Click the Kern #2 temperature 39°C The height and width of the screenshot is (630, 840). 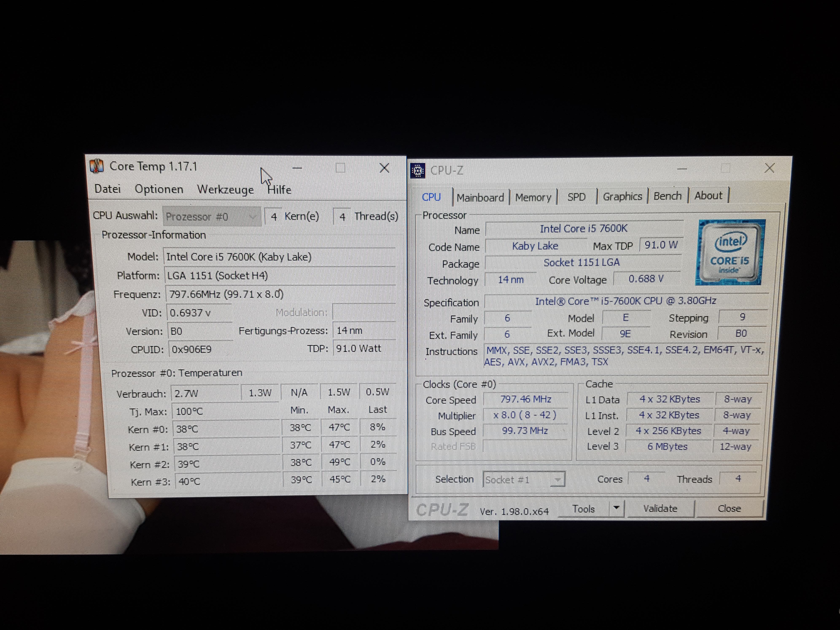click(x=228, y=464)
